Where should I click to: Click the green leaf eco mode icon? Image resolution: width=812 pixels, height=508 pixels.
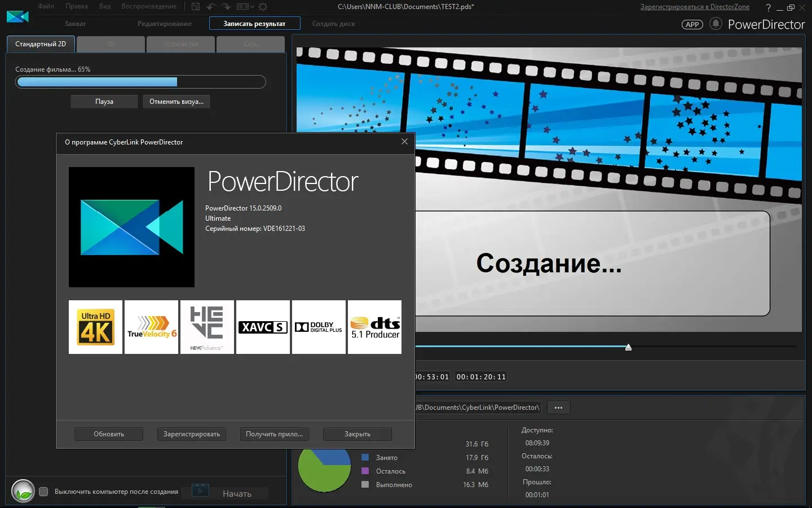(x=23, y=491)
